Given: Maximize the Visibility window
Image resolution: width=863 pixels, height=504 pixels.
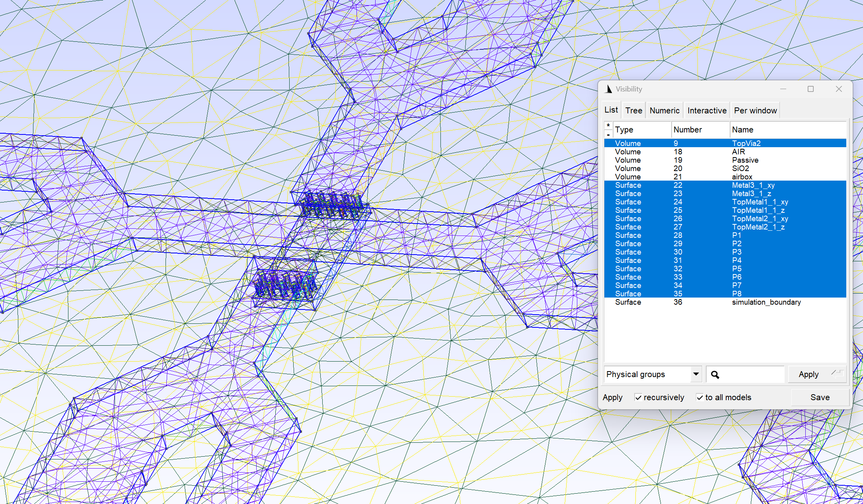Looking at the screenshot, I should [810, 89].
